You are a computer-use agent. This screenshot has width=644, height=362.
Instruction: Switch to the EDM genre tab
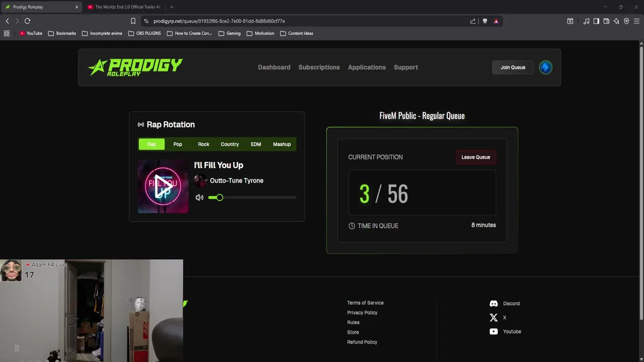coord(256,144)
